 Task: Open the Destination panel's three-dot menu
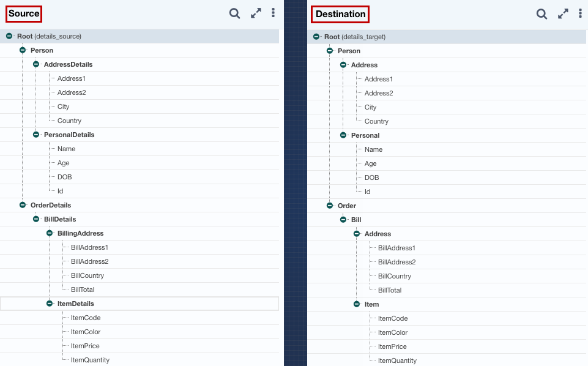coord(580,13)
